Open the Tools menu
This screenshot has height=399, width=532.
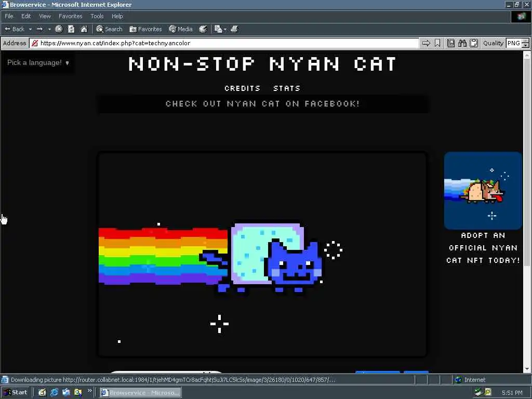(97, 16)
